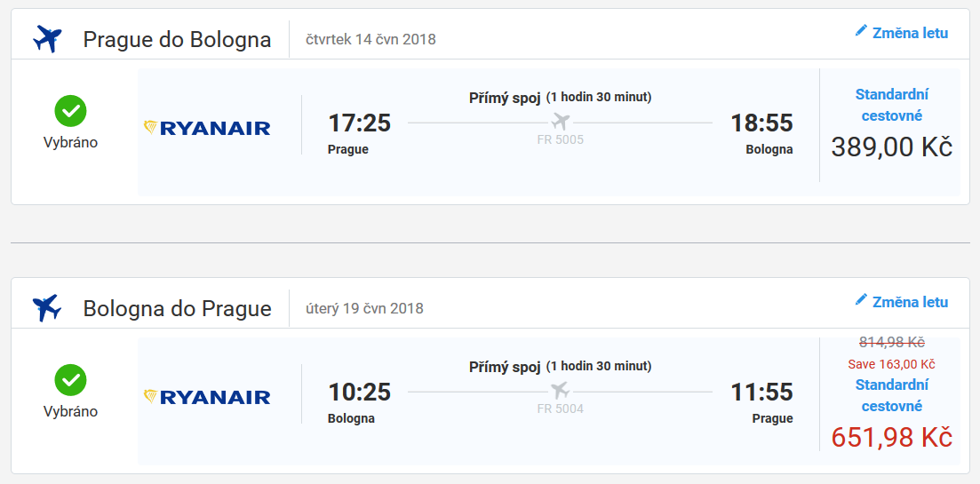Toggle the green Vybráno checkmark for Prague flight
The image size is (980, 484).
[70, 111]
